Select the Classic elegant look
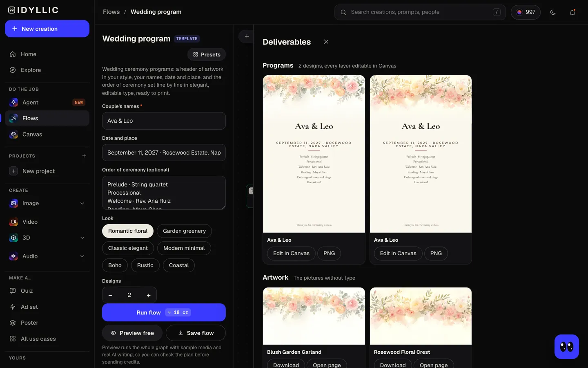588x368 pixels. click(x=128, y=248)
